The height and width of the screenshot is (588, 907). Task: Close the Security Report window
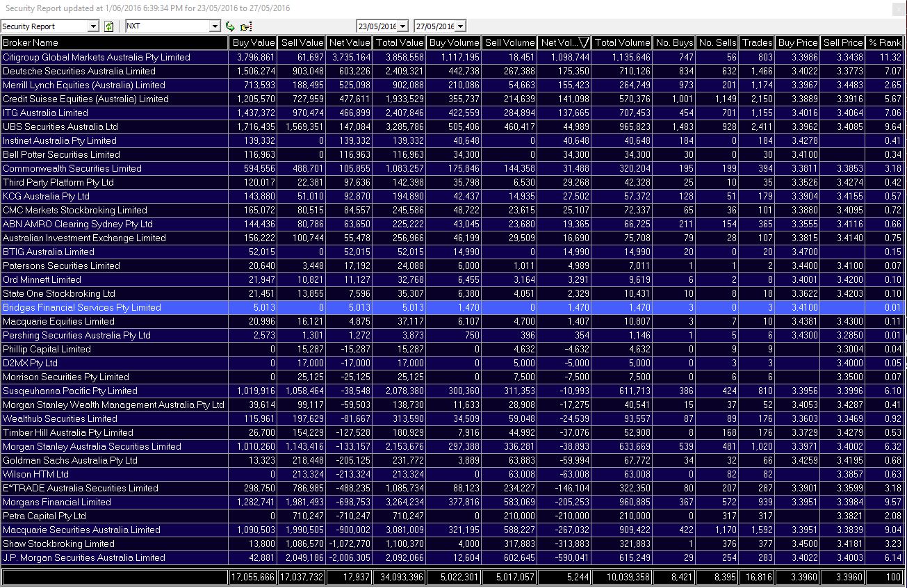[x=899, y=8]
